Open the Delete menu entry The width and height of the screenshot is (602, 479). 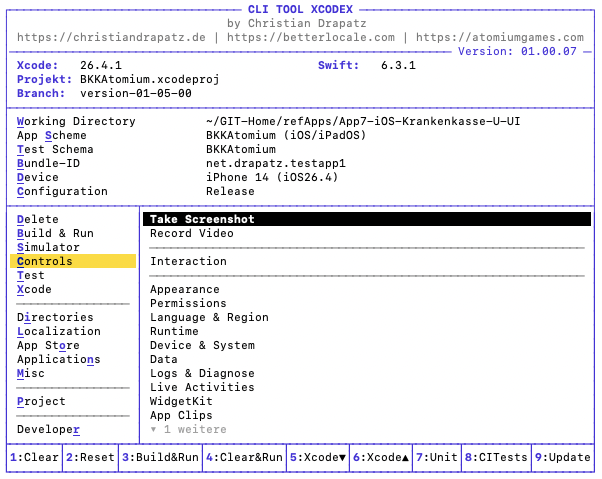38,220
